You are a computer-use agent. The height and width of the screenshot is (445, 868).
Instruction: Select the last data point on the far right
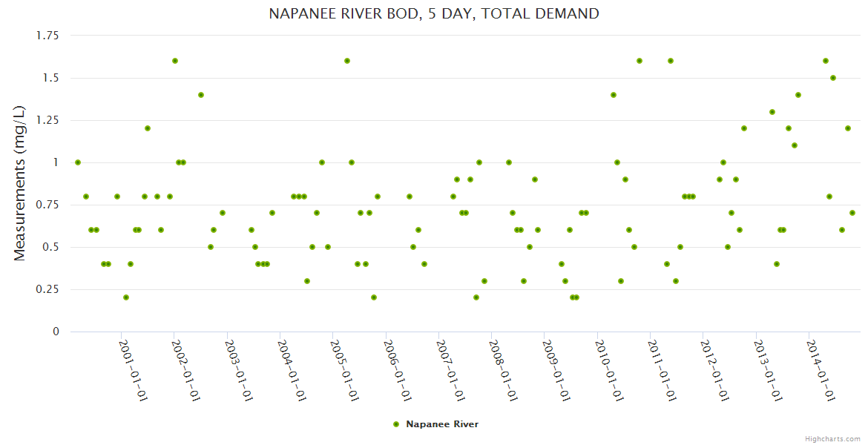[852, 213]
